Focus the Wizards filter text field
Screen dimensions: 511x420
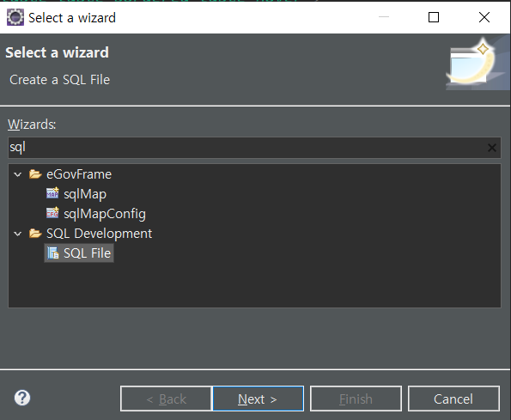pyautogui.click(x=247, y=148)
